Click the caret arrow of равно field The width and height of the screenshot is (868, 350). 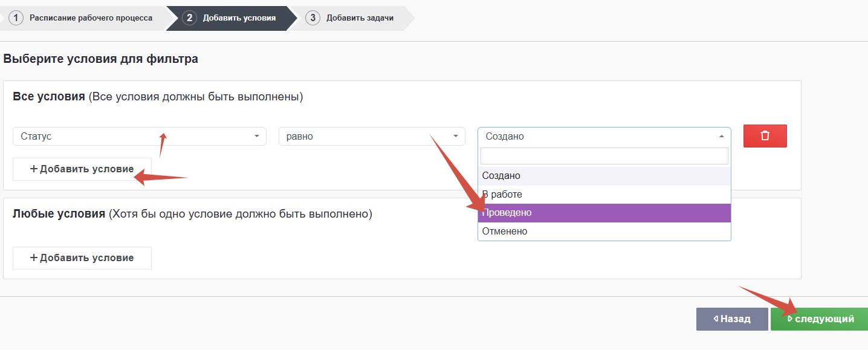click(456, 137)
